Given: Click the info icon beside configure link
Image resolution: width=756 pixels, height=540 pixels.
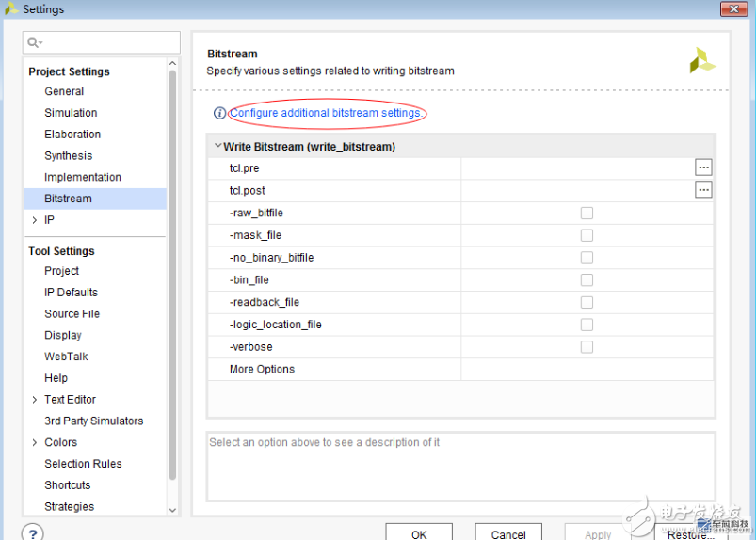Looking at the screenshot, I should point(219,113).
